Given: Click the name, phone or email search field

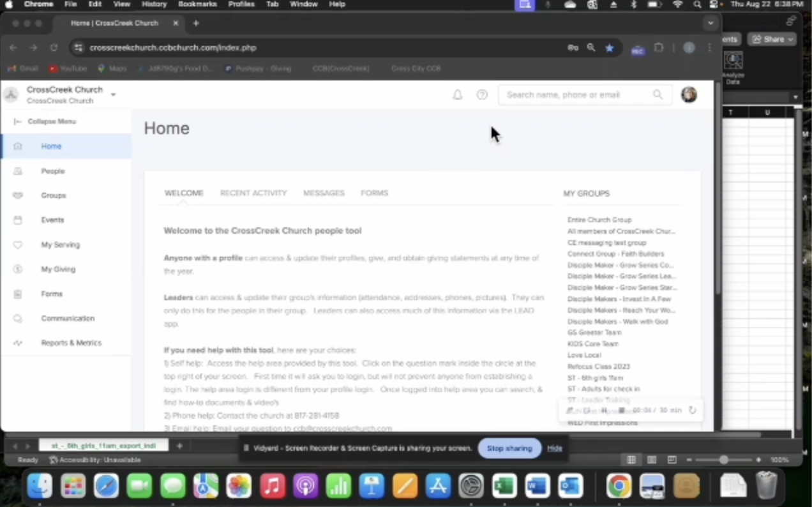Looking at the screenshot, I should coord(585,95).
